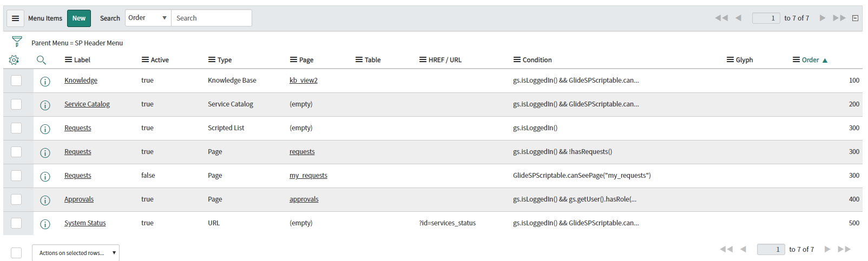Click the New button

(79, 18)
